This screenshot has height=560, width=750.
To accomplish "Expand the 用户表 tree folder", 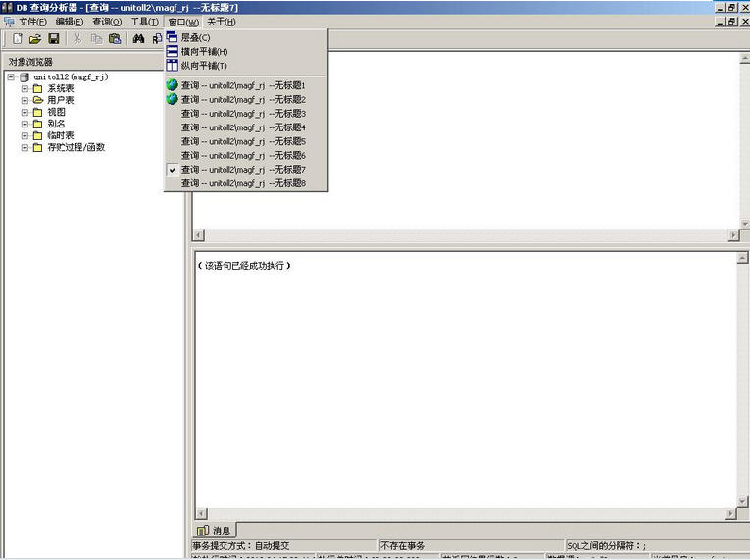I will (x=25, y=100).
